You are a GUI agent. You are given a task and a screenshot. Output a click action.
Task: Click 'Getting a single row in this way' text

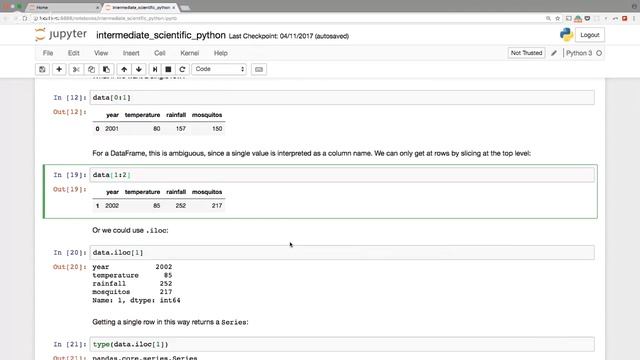[170, 322]
